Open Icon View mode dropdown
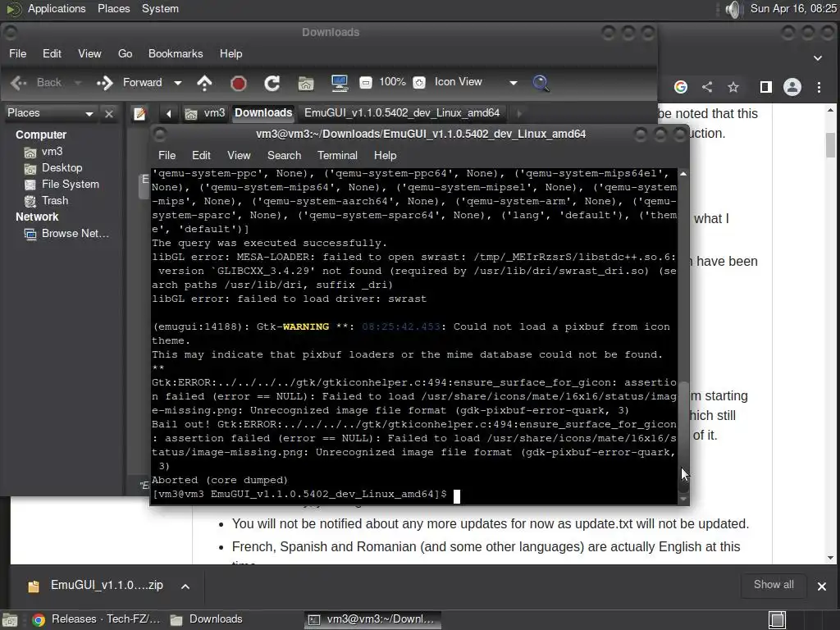The height and width of the screenshot is (630, 840). click(x=475, y=83)
